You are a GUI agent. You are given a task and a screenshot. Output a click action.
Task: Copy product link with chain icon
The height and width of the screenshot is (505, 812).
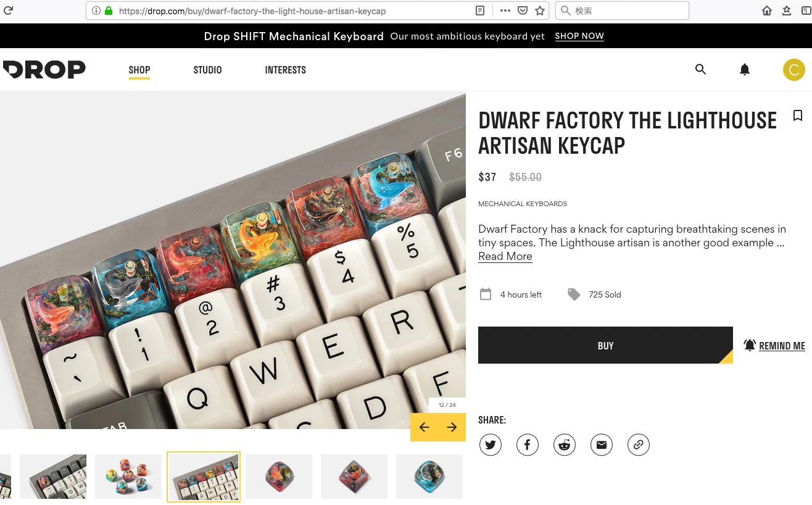pyautogui.click(x=639, y=444)
